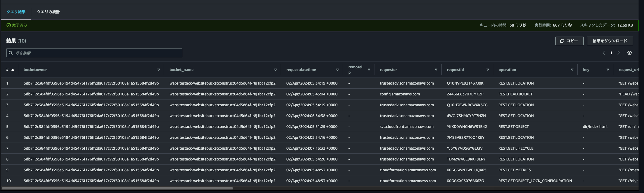Select request ID 00GG6WNTWF1JQ465
Viewport: 644px width, 193px height.
467,170
